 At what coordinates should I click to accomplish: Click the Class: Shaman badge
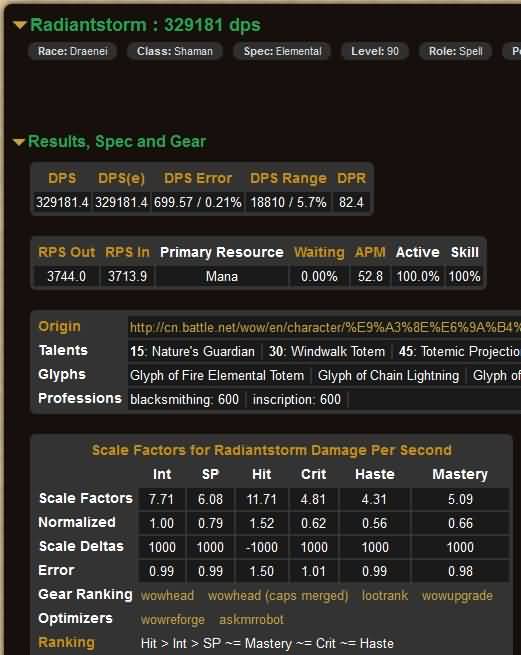(x=175, y=51)
